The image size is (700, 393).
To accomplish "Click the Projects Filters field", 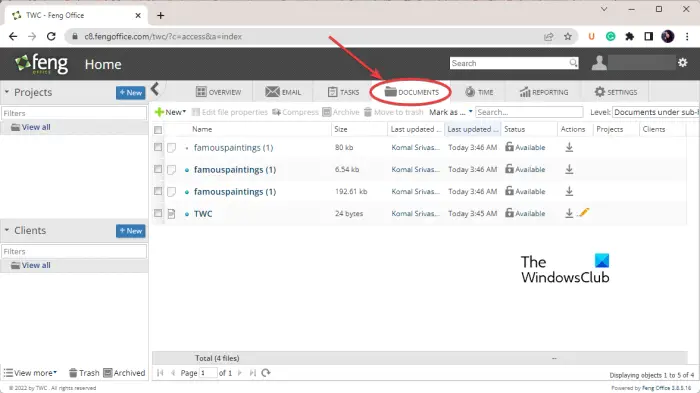I will 74,113.
